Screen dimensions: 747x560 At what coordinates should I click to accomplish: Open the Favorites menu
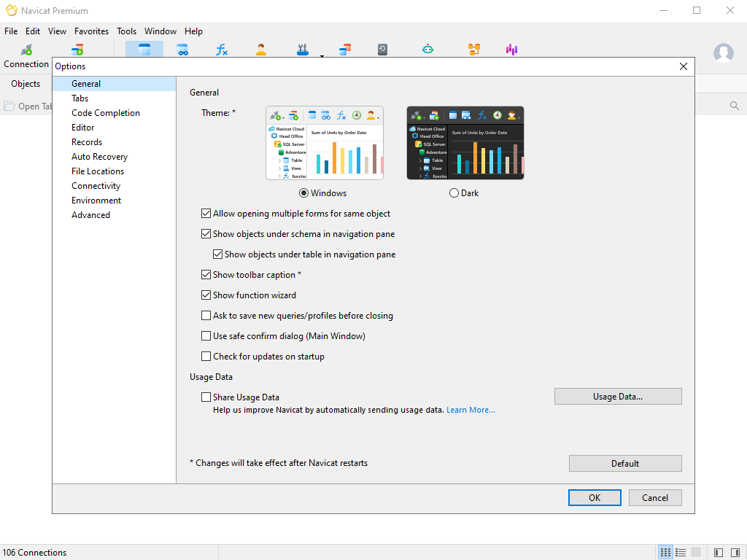(x=91, y=31)
